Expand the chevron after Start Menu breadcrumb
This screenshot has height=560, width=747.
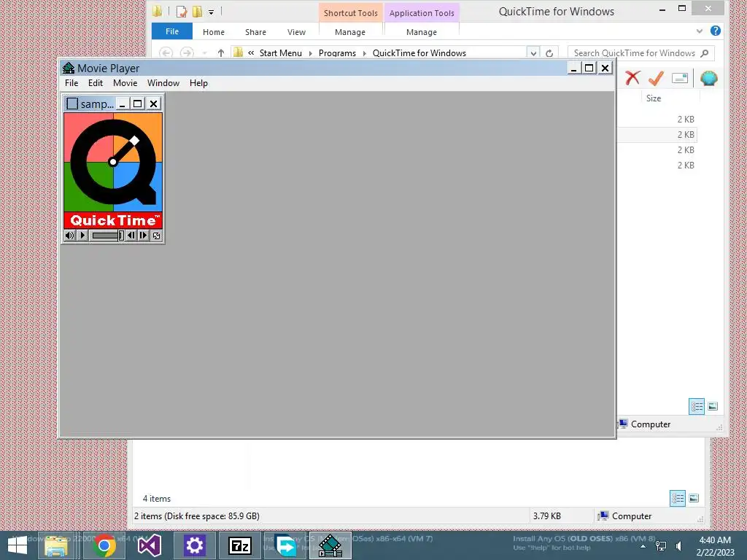point(311,52)
